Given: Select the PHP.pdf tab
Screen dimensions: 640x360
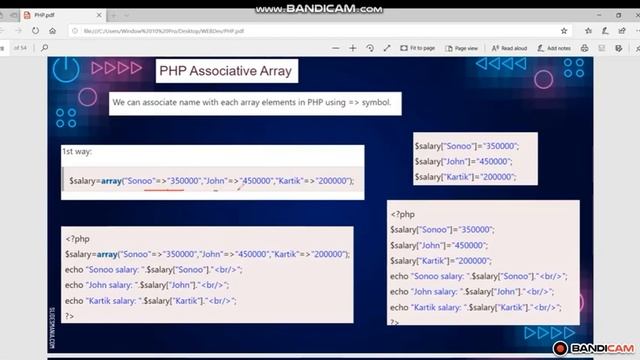Looking at the screenshot, I should [61, 15].
